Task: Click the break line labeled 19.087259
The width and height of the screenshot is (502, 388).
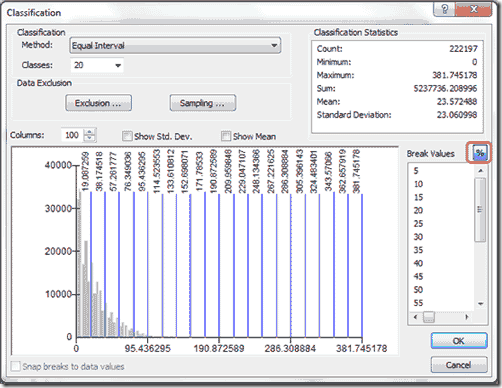Action: tap(91, 265)
